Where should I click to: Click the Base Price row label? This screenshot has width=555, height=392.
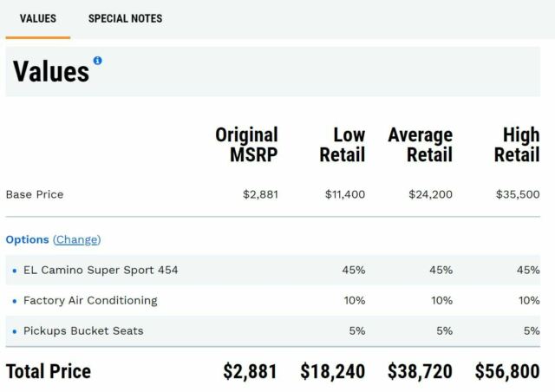[35, 194]
